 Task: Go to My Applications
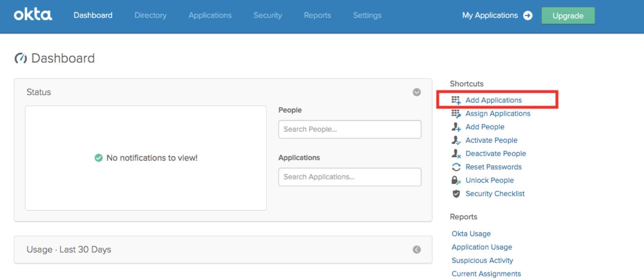(490, 15)
